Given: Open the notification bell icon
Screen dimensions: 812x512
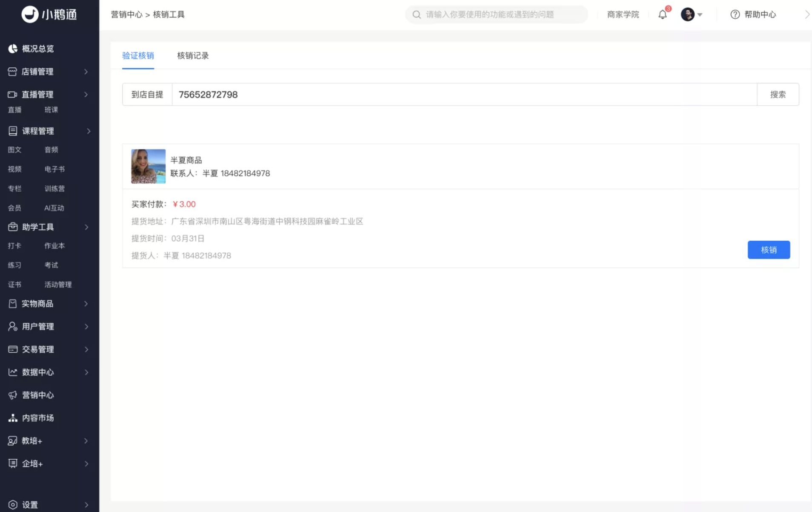Looking at the screenshot, I should 663,14.
